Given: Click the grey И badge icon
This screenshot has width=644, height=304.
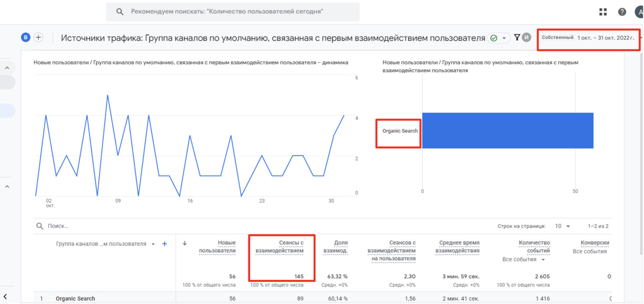Looking at the screenshot, I should pos(527,37).
